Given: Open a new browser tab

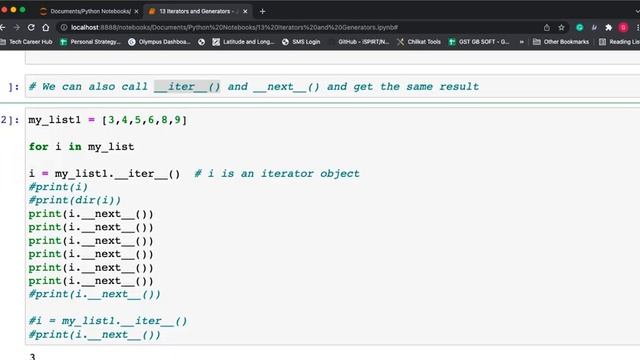Looking at the screenshot, I should (262, 11).
